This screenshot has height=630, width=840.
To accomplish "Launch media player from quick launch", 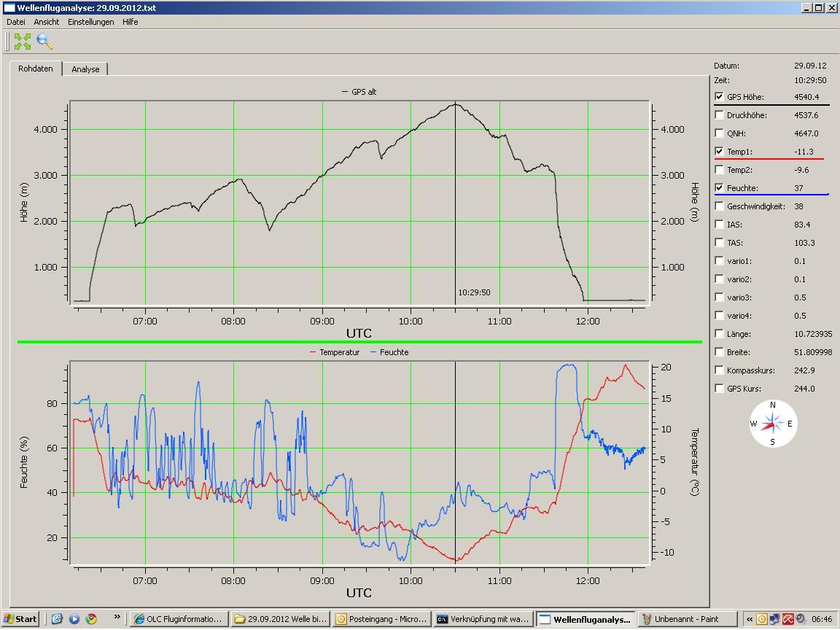I will (x=74, y=619).
